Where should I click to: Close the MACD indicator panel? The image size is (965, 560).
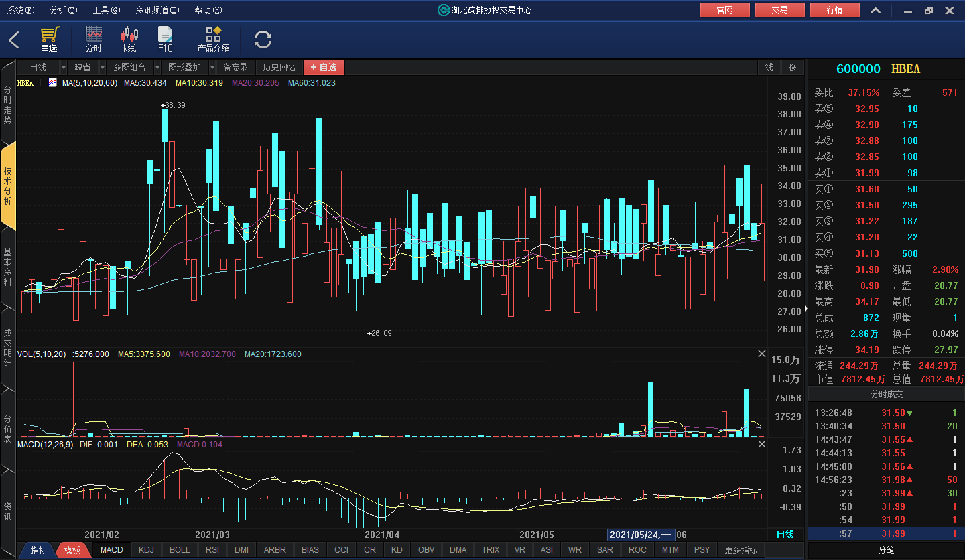point(761,444)
